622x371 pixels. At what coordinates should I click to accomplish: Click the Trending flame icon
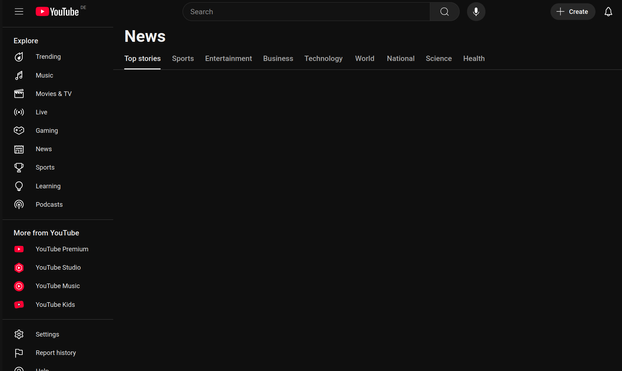point(19,57)
